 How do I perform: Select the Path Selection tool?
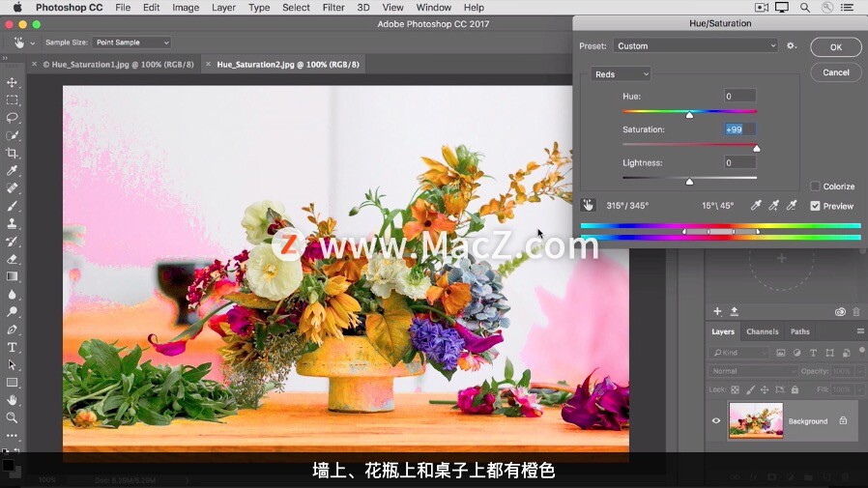(x=12, y=365)
